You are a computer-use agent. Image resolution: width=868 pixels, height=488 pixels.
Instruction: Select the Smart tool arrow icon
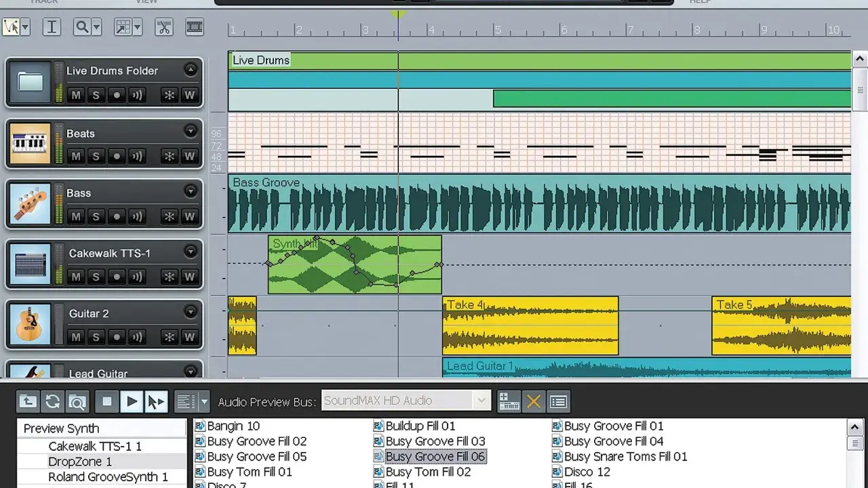[x=11, y=27]
